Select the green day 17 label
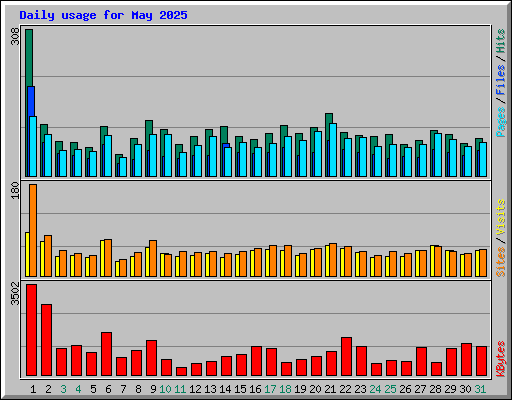 coord(270,389)
